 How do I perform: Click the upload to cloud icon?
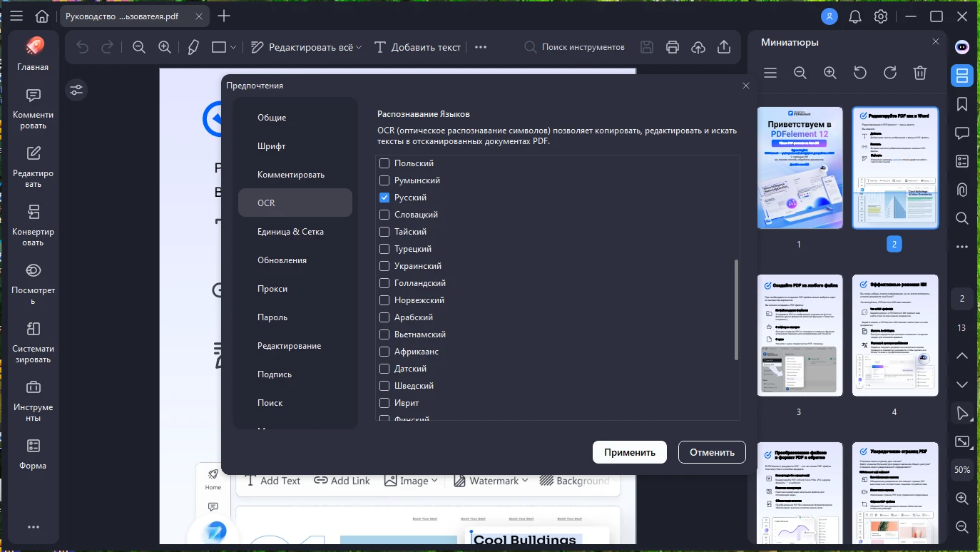click(x=698, y=47)
